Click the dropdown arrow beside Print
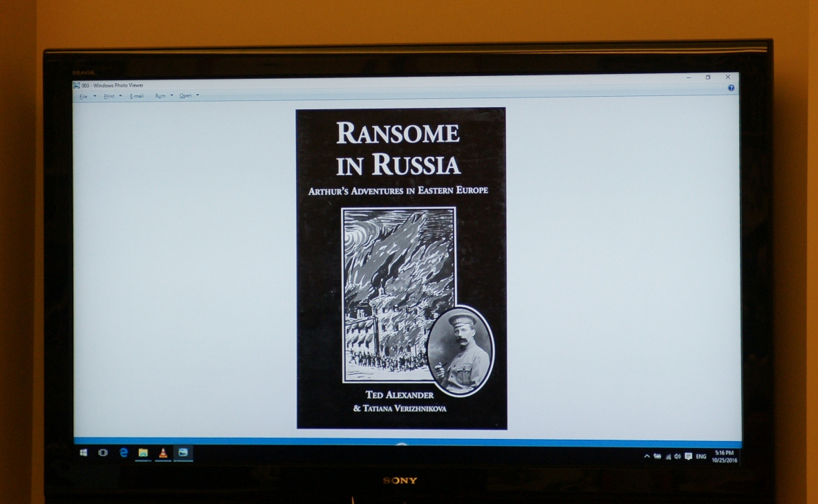 pyautogui.click(x=120, y=96)
